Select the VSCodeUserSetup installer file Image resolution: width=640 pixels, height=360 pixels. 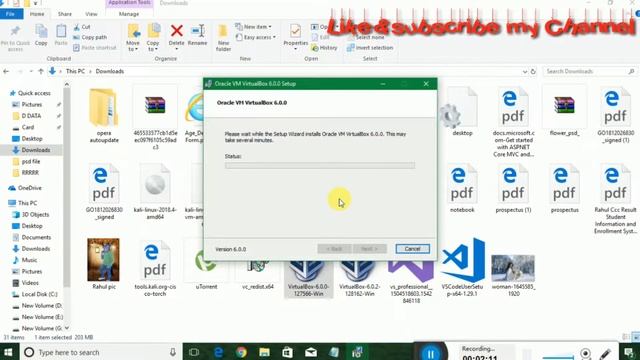462,267
